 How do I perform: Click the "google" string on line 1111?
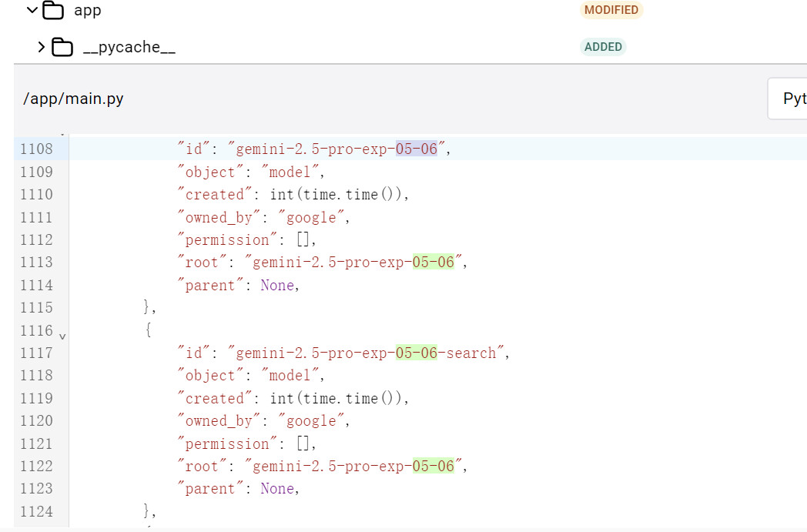point(312,217)
